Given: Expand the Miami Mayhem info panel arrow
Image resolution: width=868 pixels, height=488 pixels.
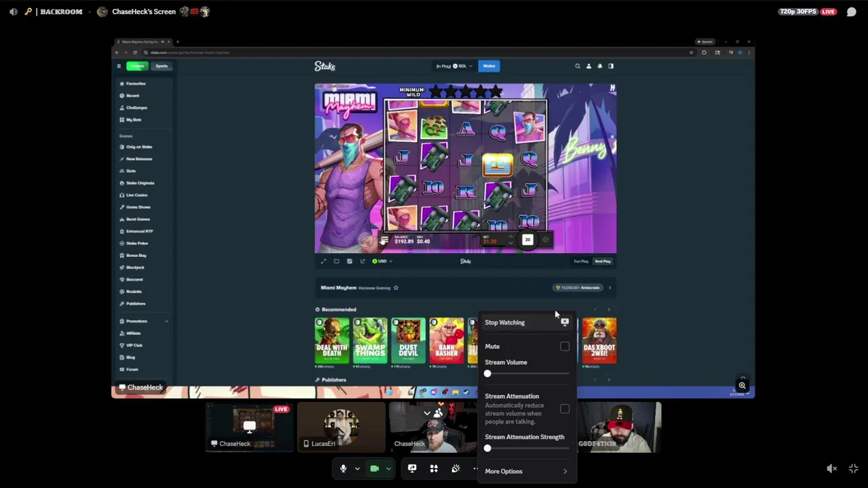Looking at the screenshot, I should pos(609,288).
